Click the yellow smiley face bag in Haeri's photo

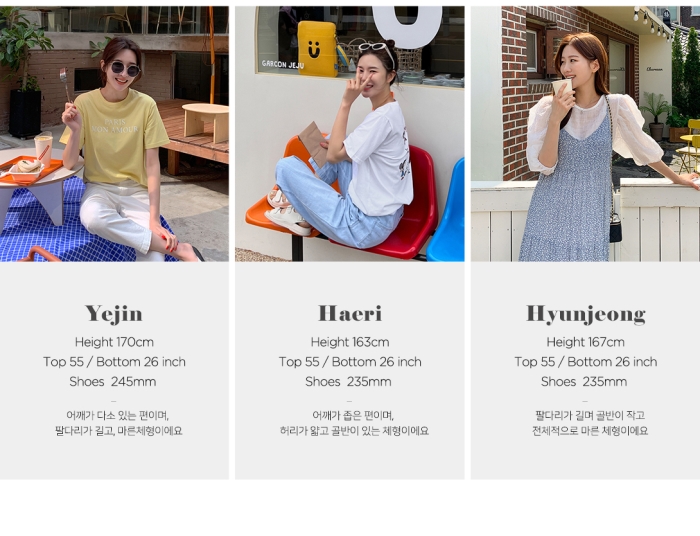point(317,49)
